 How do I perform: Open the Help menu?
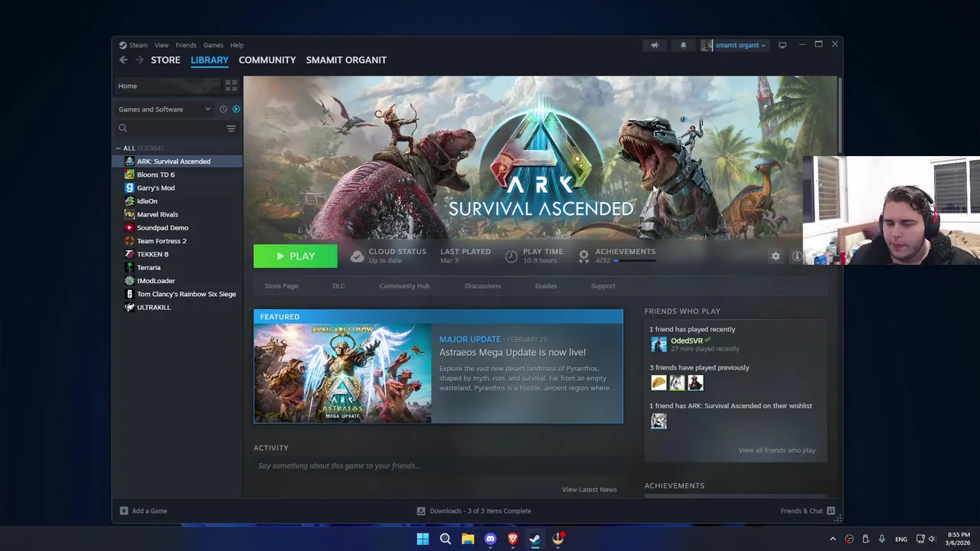click(x=237, y=45)
